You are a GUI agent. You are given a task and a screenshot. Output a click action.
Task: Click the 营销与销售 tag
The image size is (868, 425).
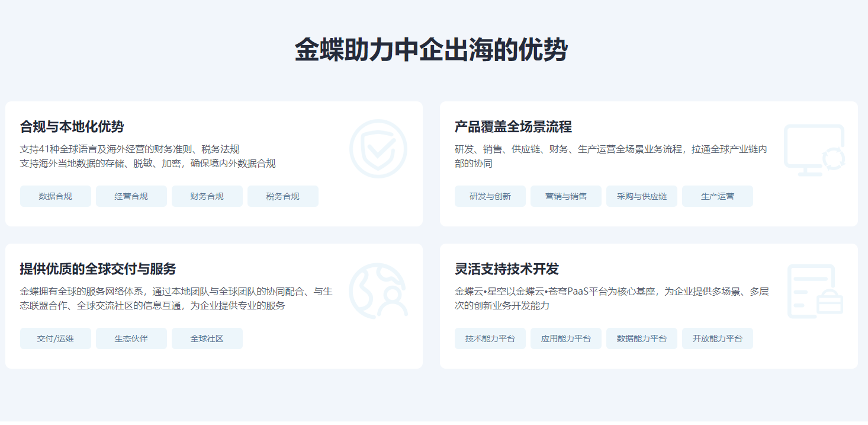click(x=566, y=196)
